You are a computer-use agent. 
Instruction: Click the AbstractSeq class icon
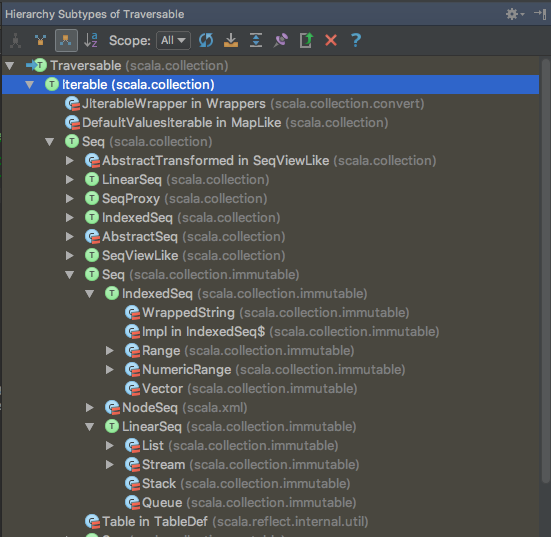coord(92,237)
